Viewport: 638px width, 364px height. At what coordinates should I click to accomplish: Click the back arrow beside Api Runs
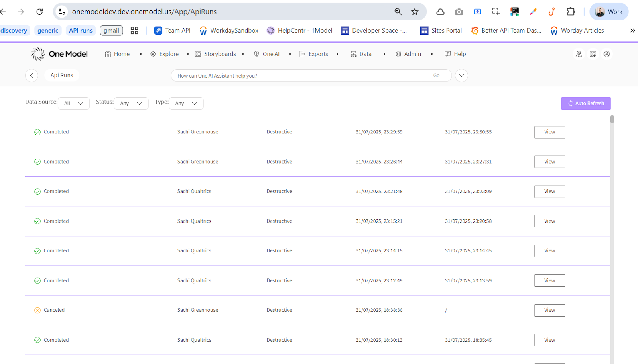click(32, 76)
